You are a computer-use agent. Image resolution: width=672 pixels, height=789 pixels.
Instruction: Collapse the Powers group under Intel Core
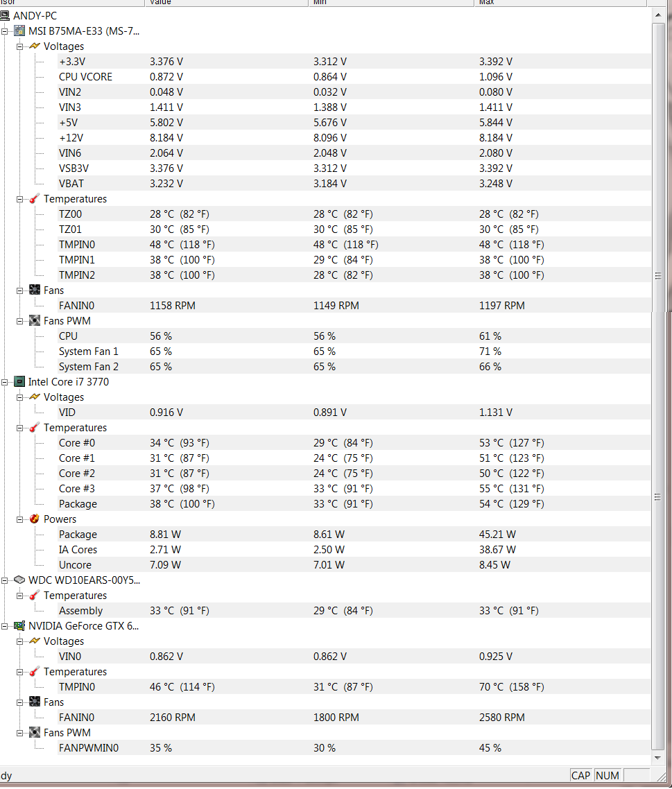(19, 519)
